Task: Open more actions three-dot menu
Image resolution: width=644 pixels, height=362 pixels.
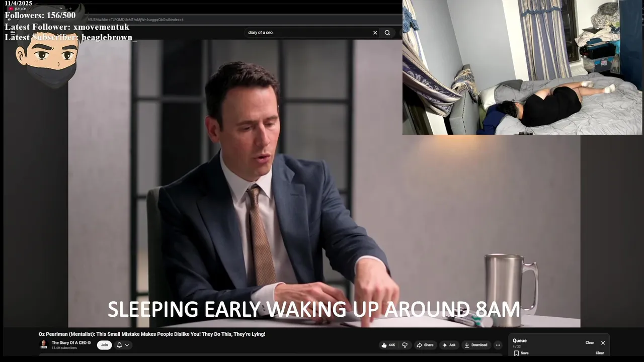Action: [498, 345]
